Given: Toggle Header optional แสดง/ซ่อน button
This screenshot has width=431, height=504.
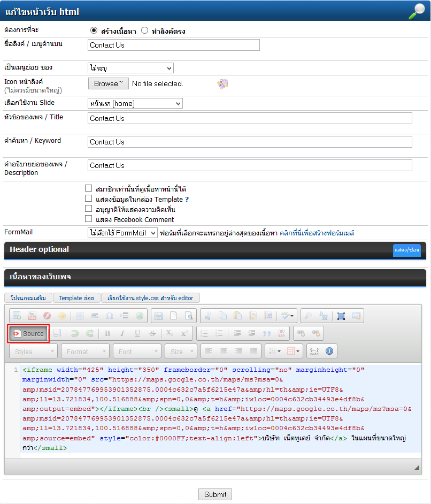Looking at the screenshot, I should (x=406, y=250).
